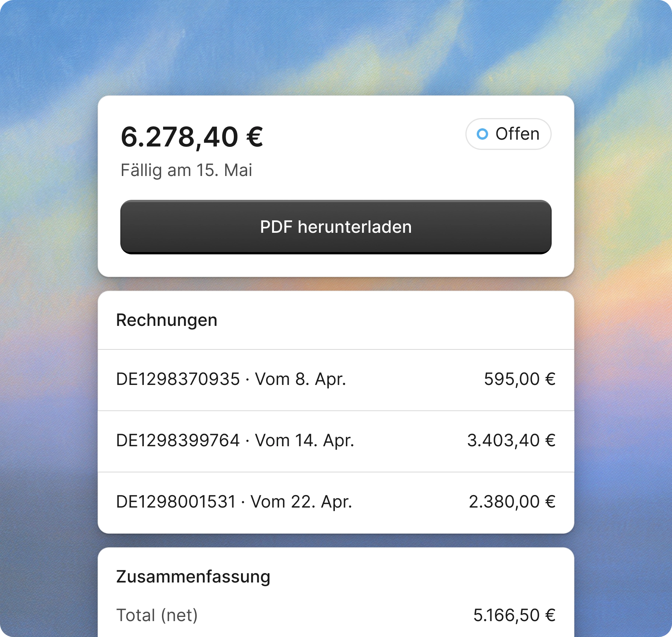672x637 pixels.
Task: Click the Rechnungen section header
Action: pyautogui.click(x=167, y=320)
